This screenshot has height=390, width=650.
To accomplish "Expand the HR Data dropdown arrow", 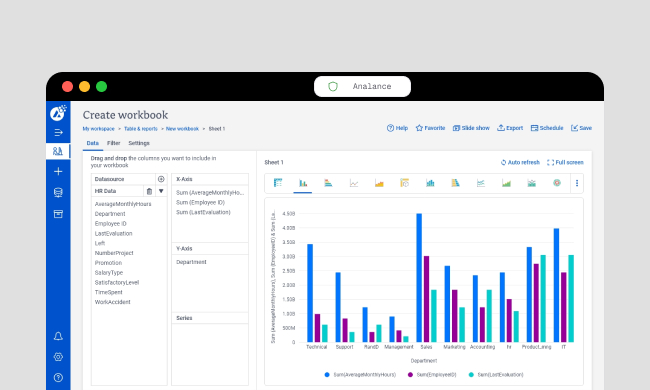I will [x=161, y=191].
